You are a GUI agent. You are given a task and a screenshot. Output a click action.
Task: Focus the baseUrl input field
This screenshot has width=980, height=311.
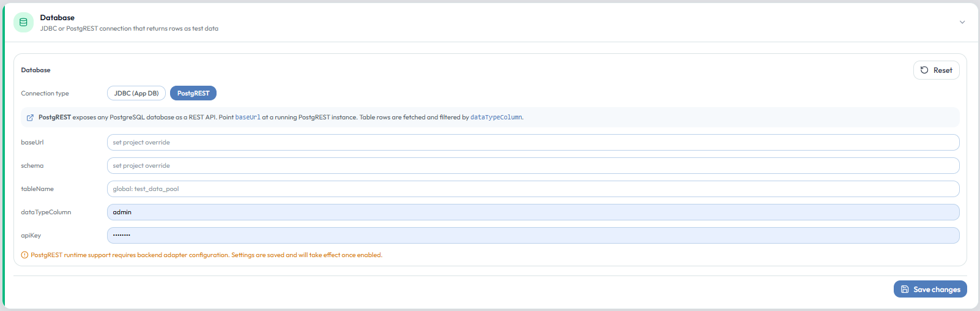tap(533, 143)
